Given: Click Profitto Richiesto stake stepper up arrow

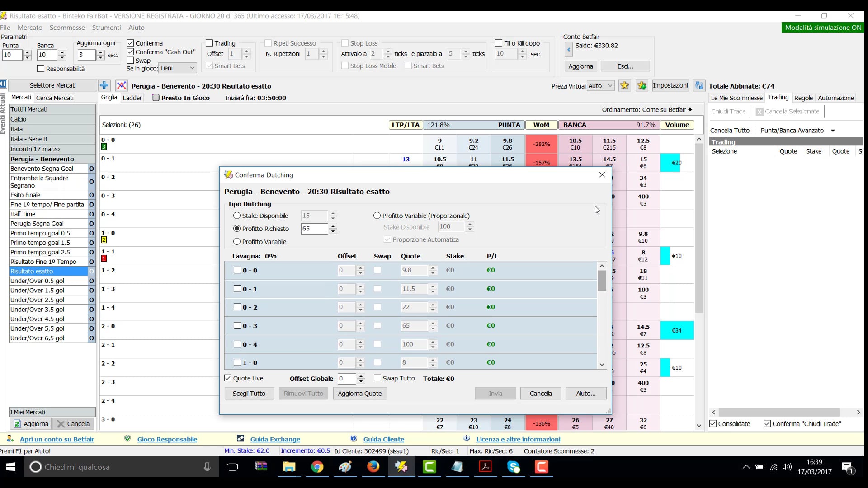Looking at the screenshot, I should click(x=333, y=226).
